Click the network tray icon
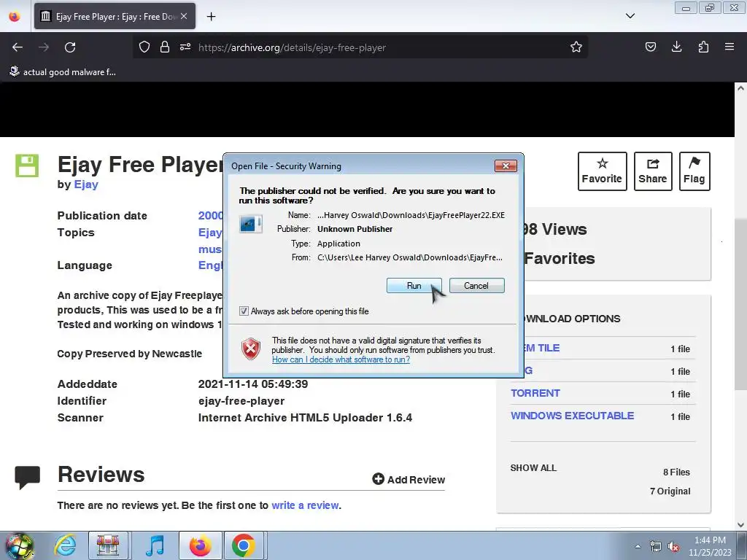The height and width of the screenshot is (560, 747). pyautogui.click(x=656, y=547)
